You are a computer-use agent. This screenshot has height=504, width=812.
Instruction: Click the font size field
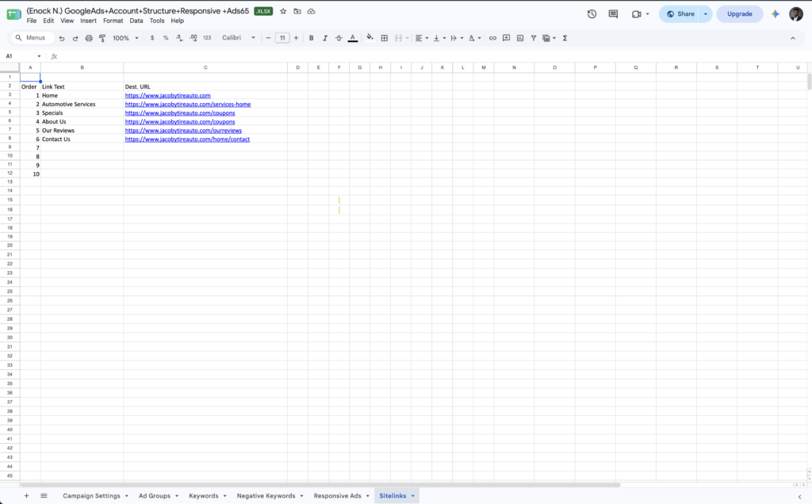pos(282,38)
